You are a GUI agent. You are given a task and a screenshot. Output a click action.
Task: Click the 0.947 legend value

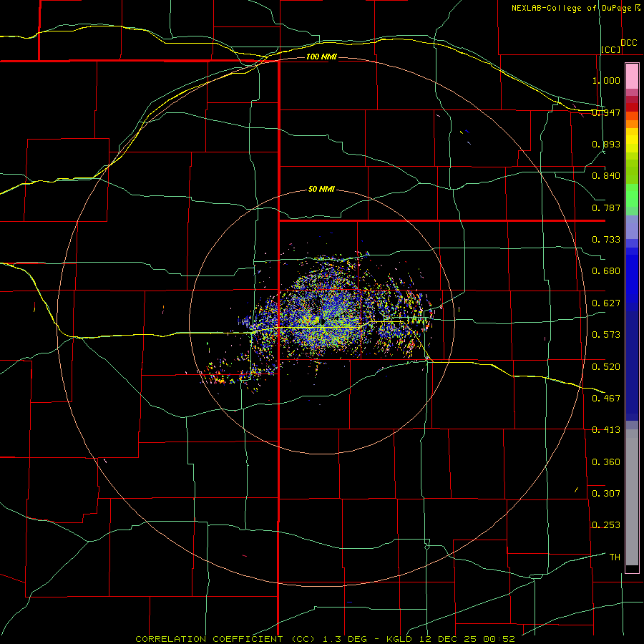click(606, 112)
